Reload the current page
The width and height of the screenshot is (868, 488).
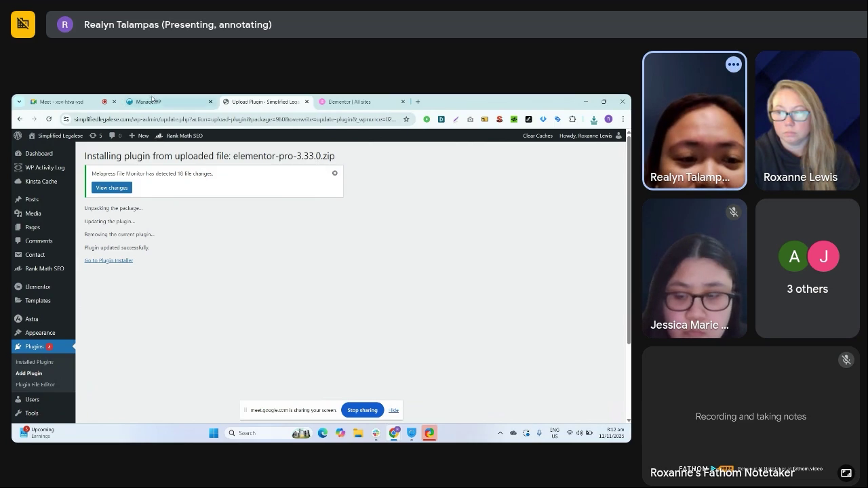(49, 119)
